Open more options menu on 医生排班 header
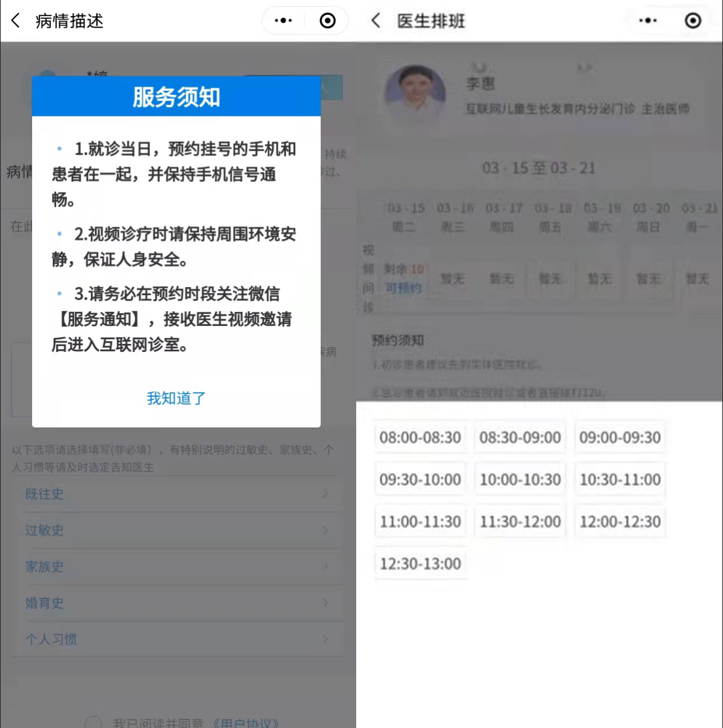Screen dimensions: 723x728 pyautogui.click(x=647, y=21)
